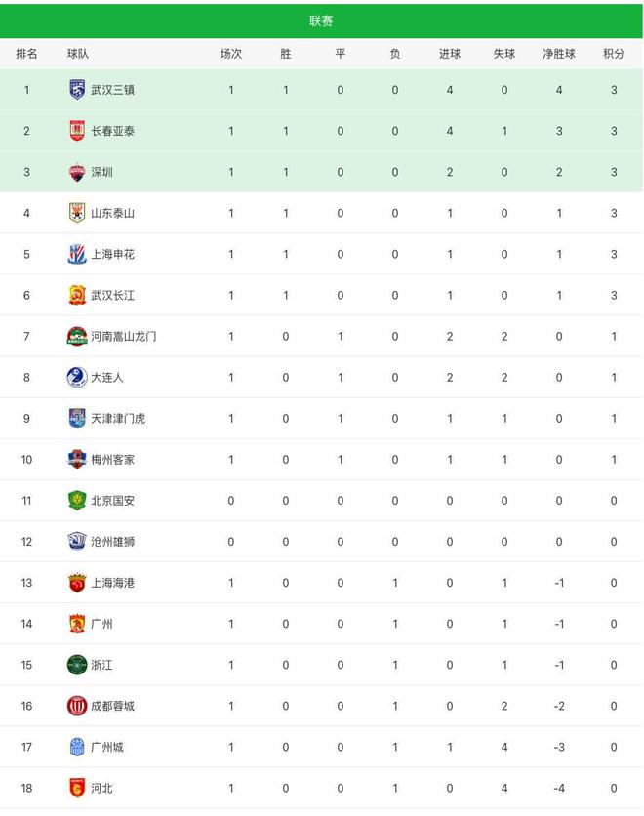Click the Guangzhou City (广州城) team logo
644x816 pixels.
pyautogui.click(x=77, y=746)
